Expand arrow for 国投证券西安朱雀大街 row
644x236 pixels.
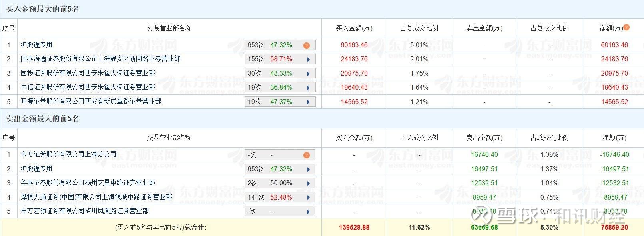point(308,74)
